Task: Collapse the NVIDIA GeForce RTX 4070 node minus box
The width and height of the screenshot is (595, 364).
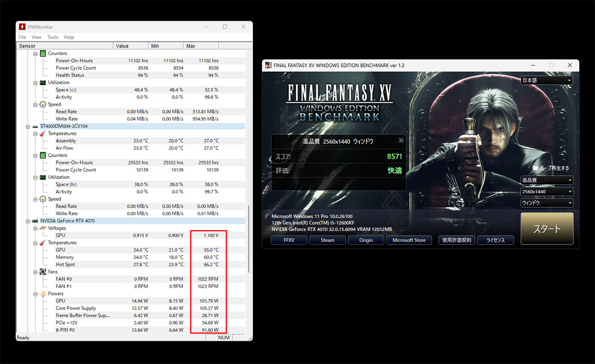Action: 28,221
